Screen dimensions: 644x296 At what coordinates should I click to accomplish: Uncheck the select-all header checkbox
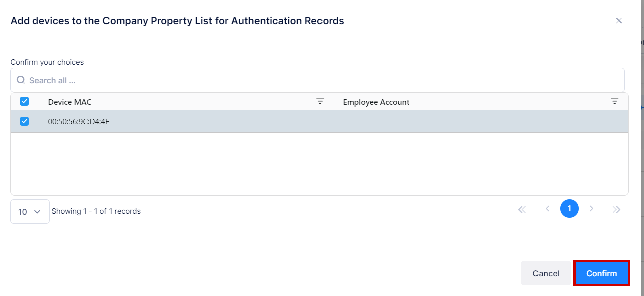[24, 101]
